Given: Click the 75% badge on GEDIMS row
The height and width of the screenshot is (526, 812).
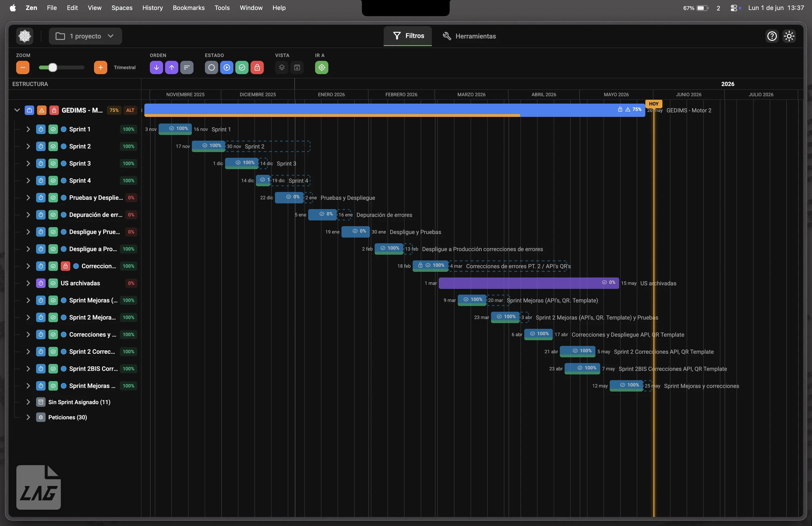Looking at the screenshot, I should [114, 110].
